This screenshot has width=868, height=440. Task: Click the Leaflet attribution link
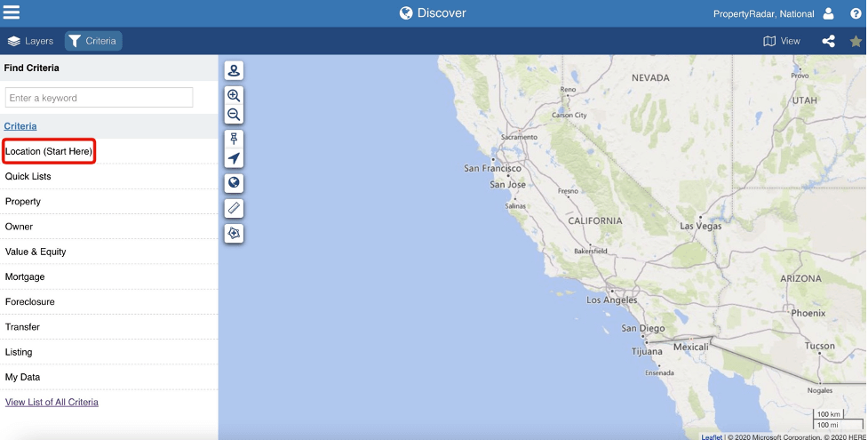pos(712,437)
